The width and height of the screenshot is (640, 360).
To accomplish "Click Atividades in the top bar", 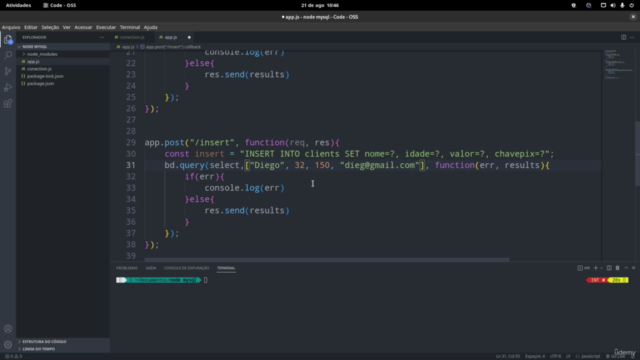I will [x=18, y=5].
